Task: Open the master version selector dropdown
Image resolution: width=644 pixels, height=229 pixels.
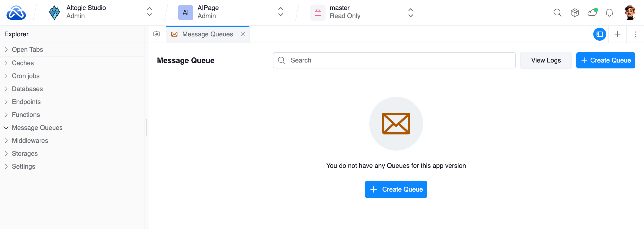Action: point(362,12)
